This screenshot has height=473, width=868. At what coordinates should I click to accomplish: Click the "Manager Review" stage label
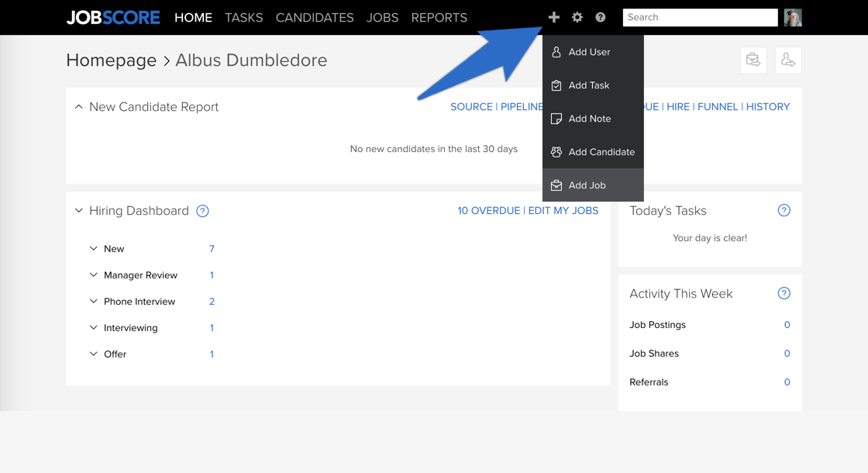140,275
